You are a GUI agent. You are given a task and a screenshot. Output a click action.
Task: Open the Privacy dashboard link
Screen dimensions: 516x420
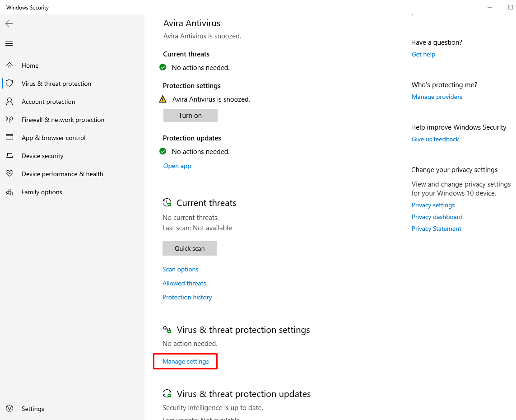point(437,216)
